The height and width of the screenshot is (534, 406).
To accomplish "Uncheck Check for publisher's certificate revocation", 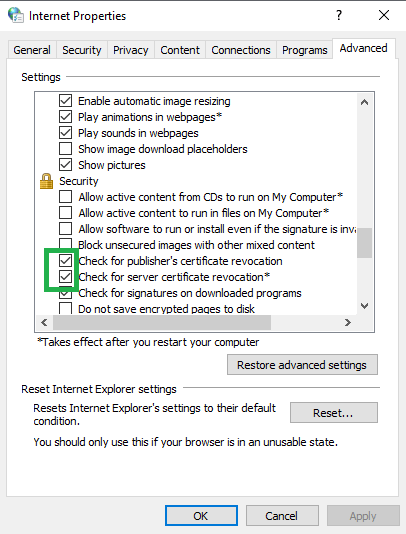I will pos(65,261).
